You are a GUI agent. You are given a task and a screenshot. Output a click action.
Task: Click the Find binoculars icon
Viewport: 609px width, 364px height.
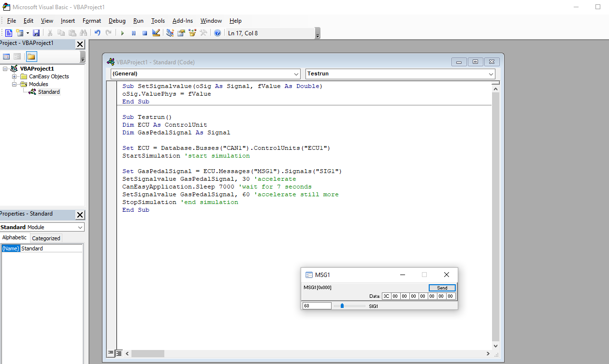coord(83,33)
